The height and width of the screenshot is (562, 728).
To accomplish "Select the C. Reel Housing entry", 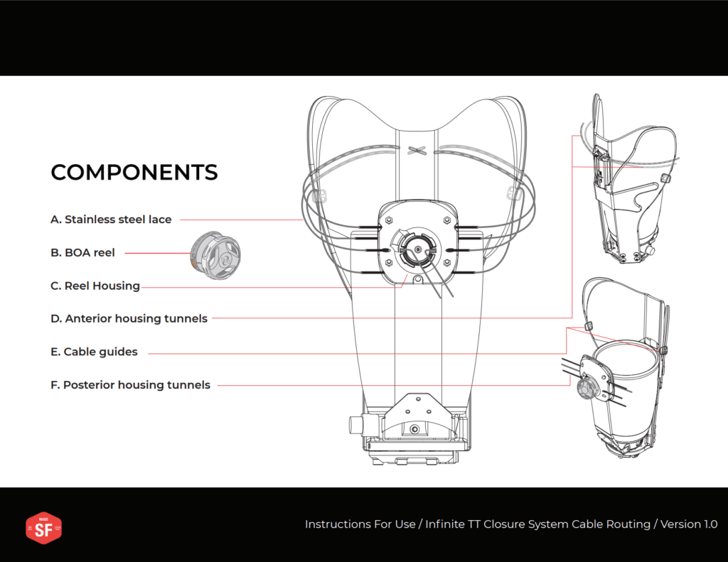I will click(95, 286).
